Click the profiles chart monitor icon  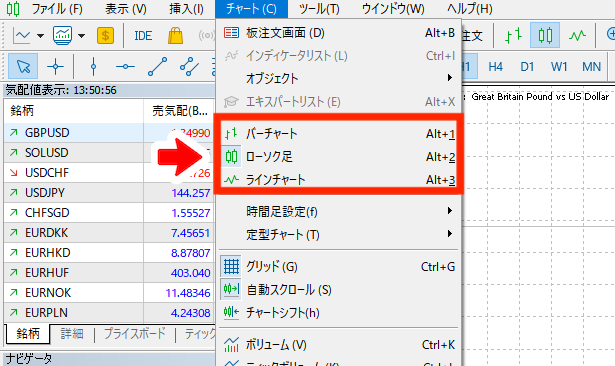tap(63, 36)
